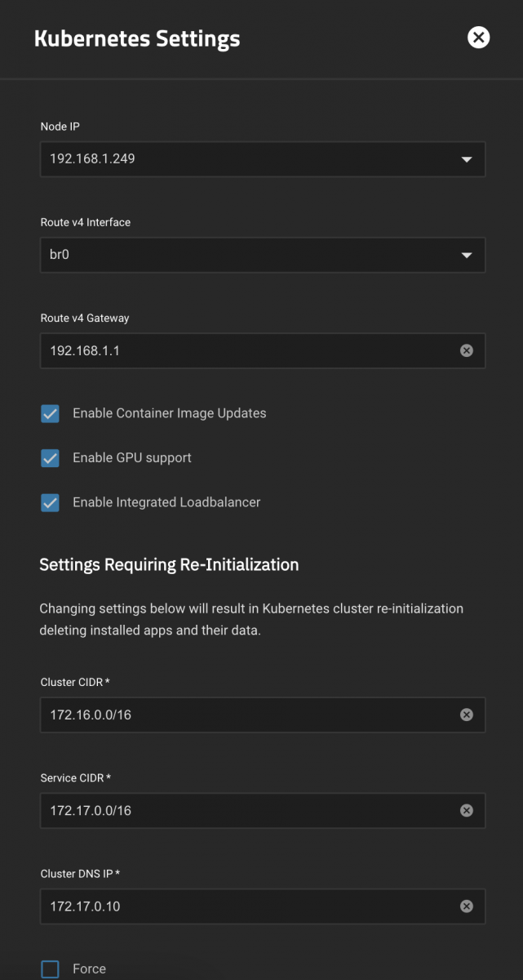Select the Enable Integrated Loadbalancer label
The image size is (523, 980).
[166, 502]
